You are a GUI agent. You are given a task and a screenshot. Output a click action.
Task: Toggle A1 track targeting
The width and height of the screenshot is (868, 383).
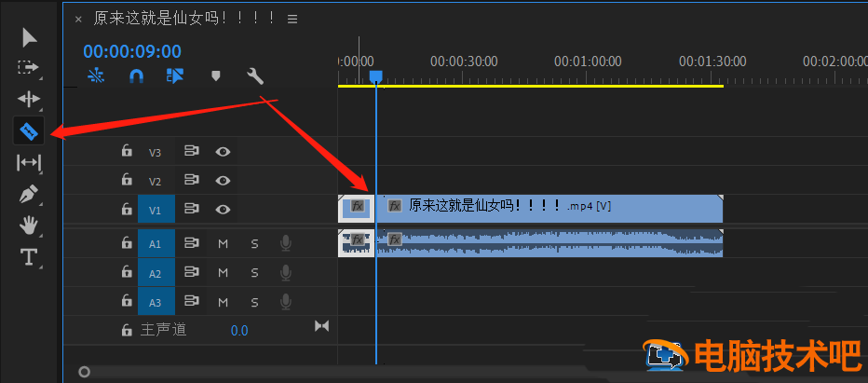(x=156, y=243)
